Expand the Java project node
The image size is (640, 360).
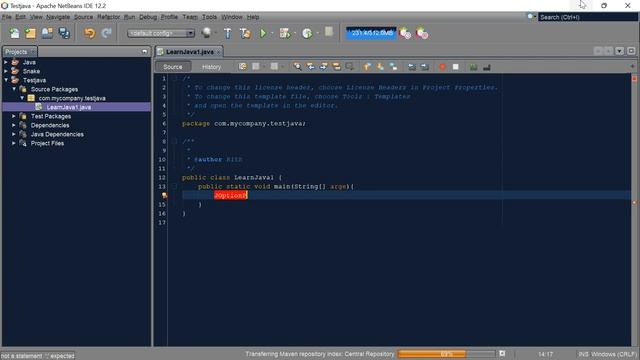point(6,62)
